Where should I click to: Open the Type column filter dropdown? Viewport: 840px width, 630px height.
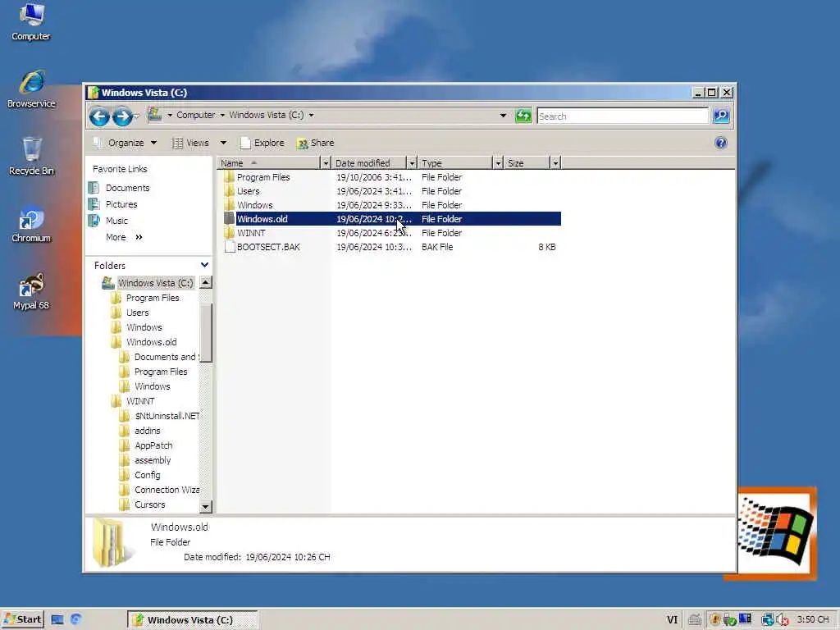[498, 163]
